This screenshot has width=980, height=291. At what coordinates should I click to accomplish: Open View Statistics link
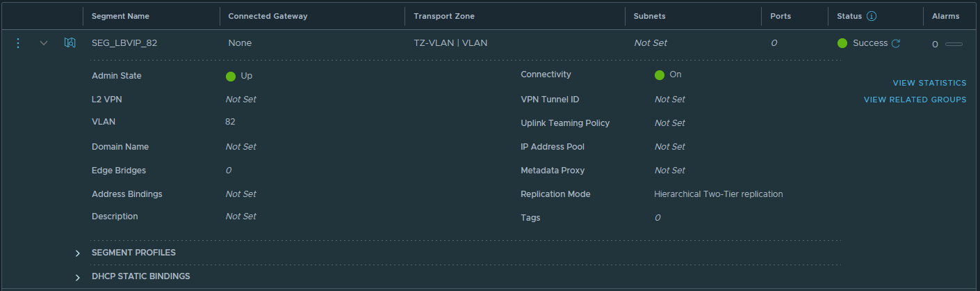(x=929, y=83)
